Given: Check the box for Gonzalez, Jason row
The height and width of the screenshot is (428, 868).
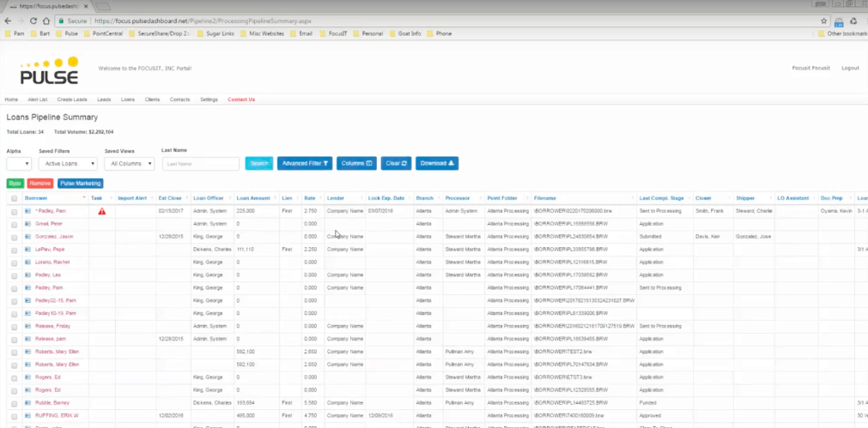Looking at the screenshot, I should pos(15,237).
